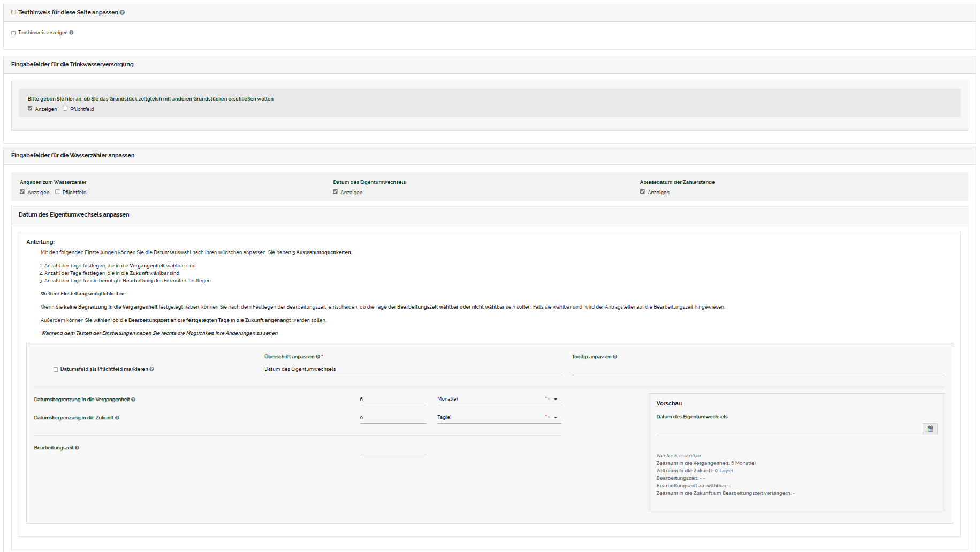Collapse the 'Texthinweis für diese Seite anpassen' section
The height and width of the screenshot is (552, 980).
[13, 12]
